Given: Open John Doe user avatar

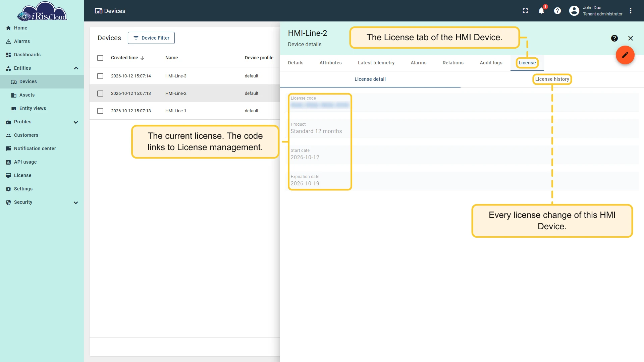Looking at the screenshot, I should point(574,11).
